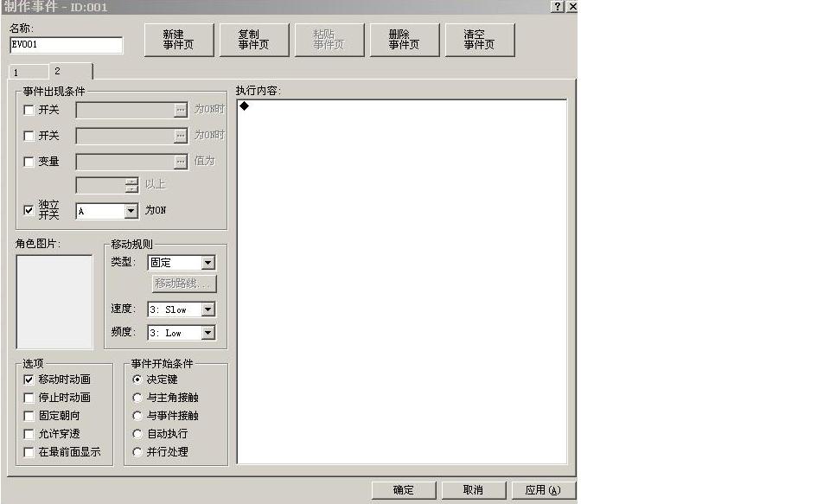Select the 决定键 trigger radio button
830x504 pixels.
pyautogui.click(x=137, y=380)
